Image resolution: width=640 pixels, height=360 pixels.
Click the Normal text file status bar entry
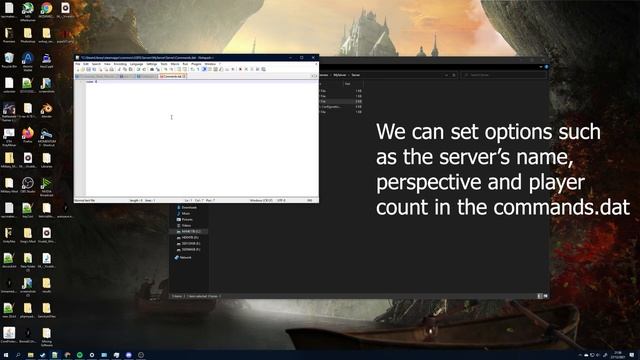click(x=84, y=200)
